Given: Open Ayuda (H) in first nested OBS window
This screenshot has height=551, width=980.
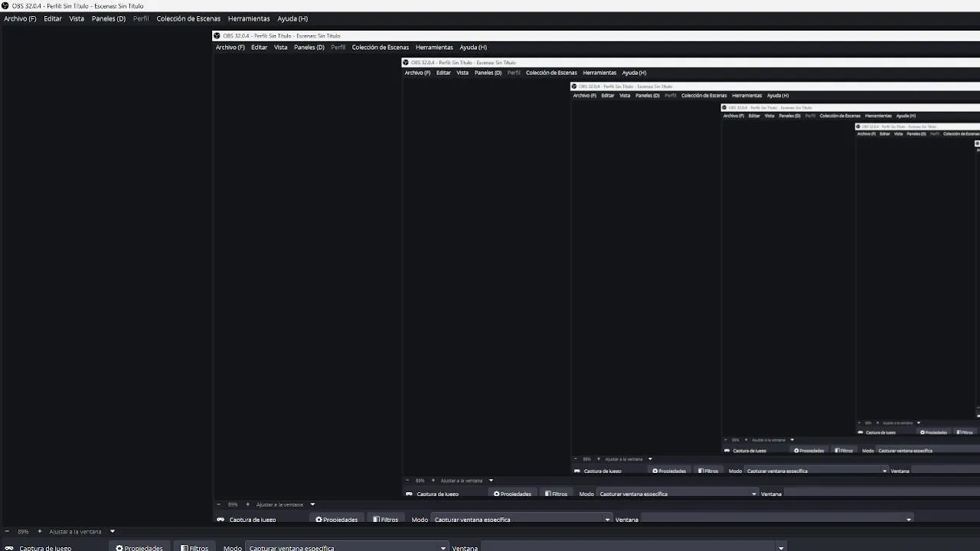Looking at the screenshot, I should (x=473, y=47).
